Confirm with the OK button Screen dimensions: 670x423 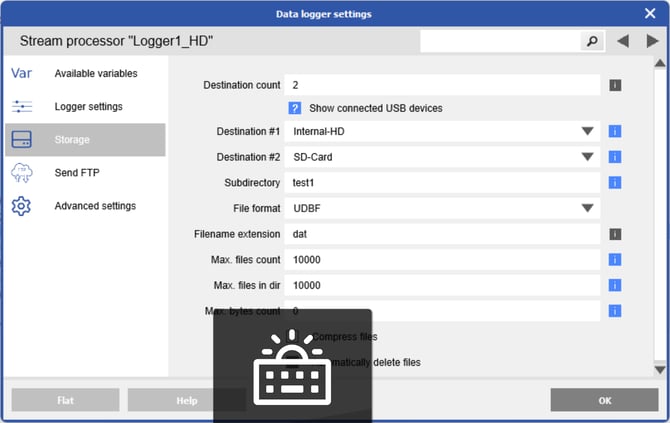604,400
